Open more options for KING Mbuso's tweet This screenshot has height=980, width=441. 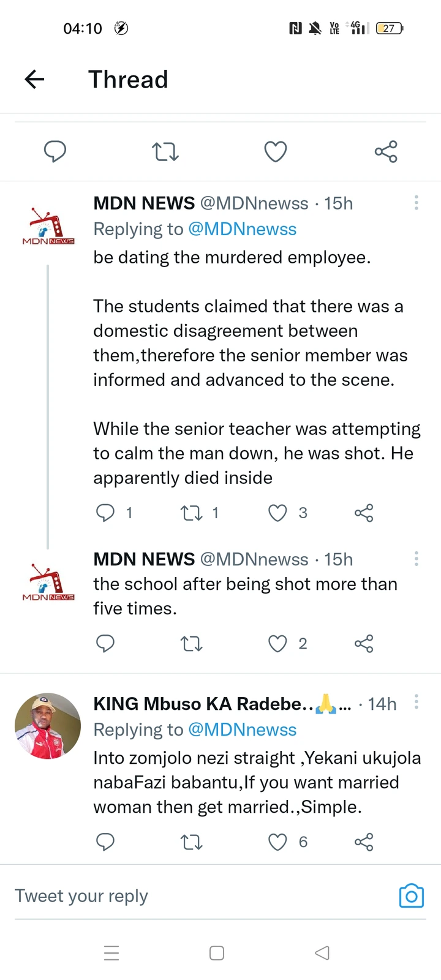point(417,702)
